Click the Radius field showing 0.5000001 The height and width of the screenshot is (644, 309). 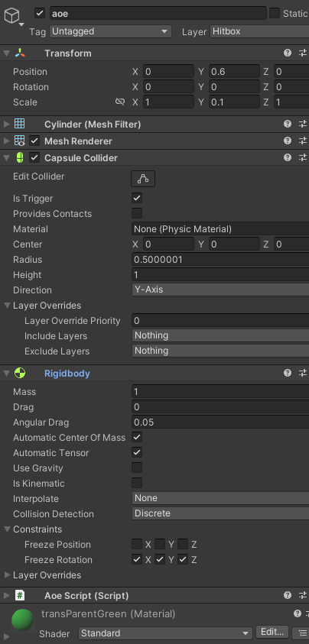pyautogui.click(x=220, y=260)
